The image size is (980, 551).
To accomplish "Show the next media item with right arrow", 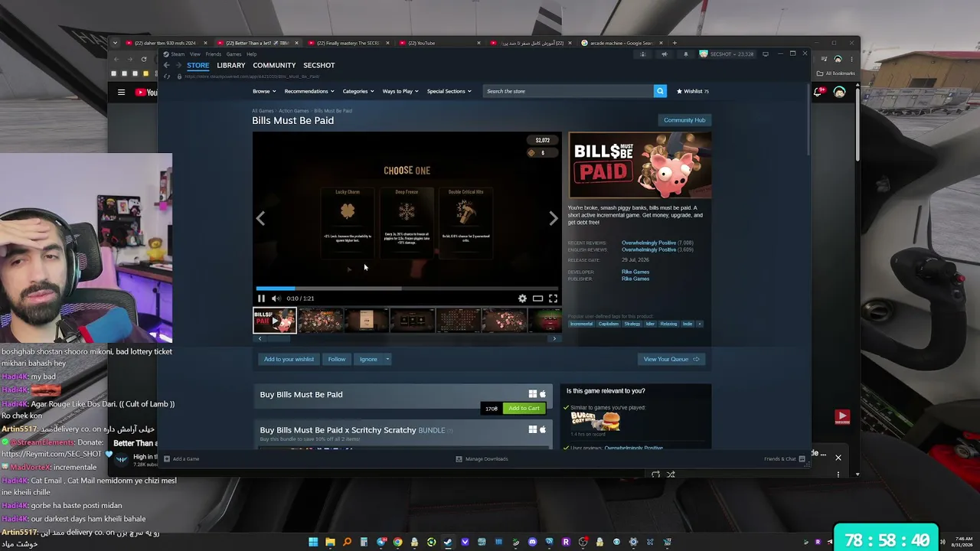I will click(554, 218).
